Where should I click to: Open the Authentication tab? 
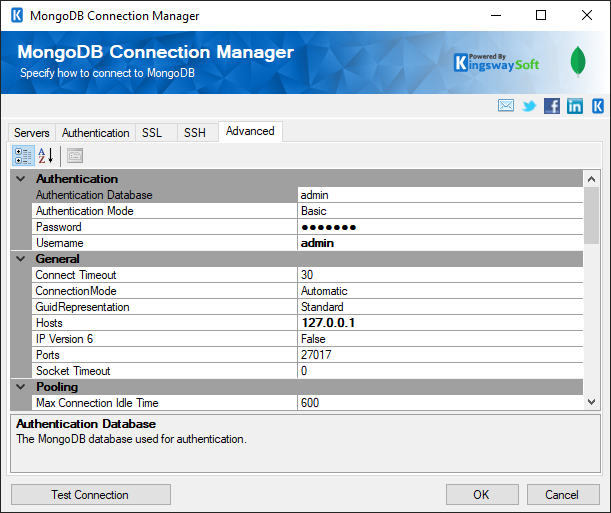click(x=95, y=133)
